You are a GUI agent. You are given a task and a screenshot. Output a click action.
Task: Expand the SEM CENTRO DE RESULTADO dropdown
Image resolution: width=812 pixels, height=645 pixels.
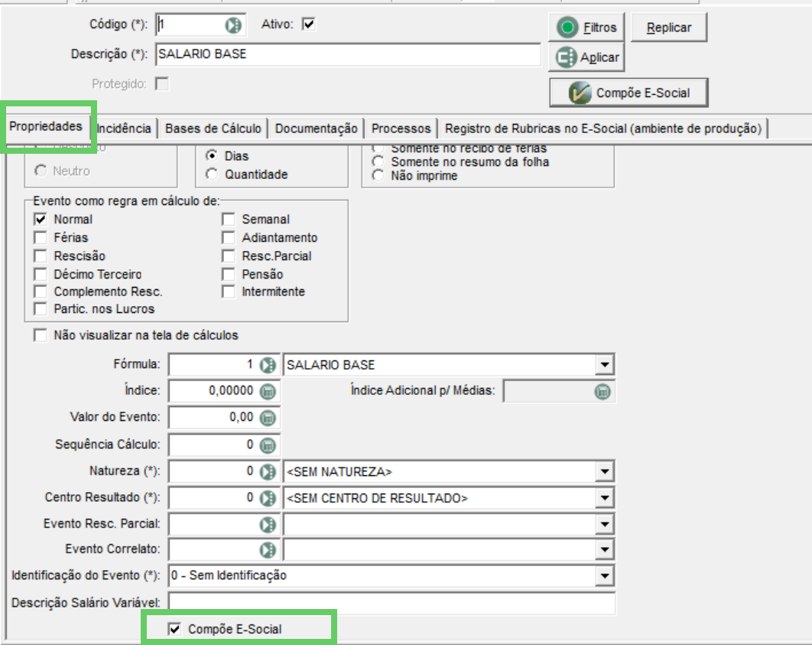[604, 498]
